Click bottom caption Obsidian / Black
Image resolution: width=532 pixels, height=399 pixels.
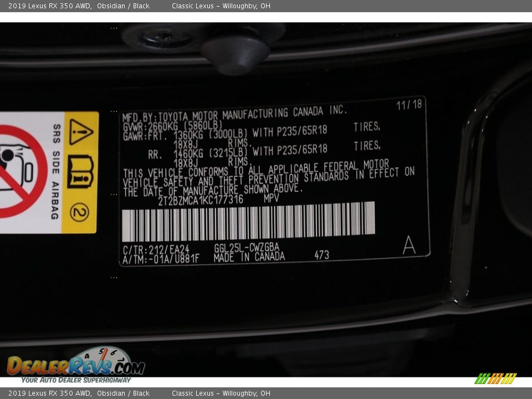tap(123, 393)
